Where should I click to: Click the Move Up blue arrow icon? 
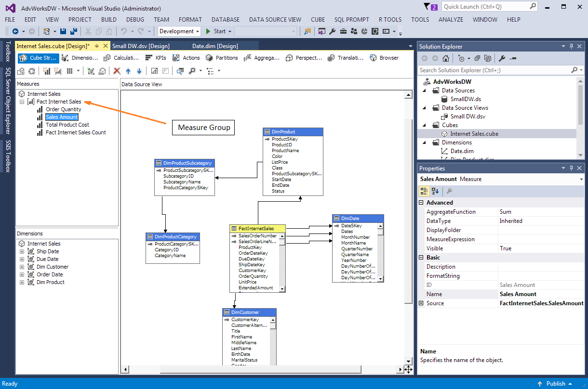tap(128, 71)
